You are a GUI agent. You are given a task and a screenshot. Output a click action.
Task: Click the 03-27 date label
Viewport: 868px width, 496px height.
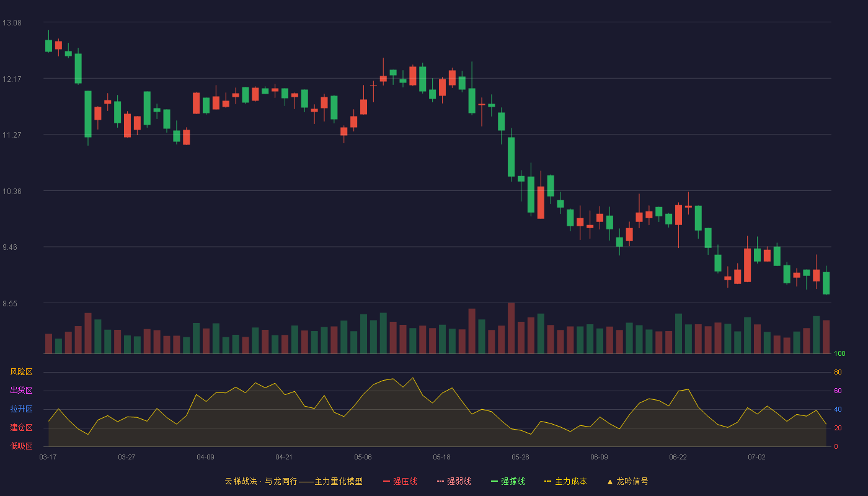[126, 457]
